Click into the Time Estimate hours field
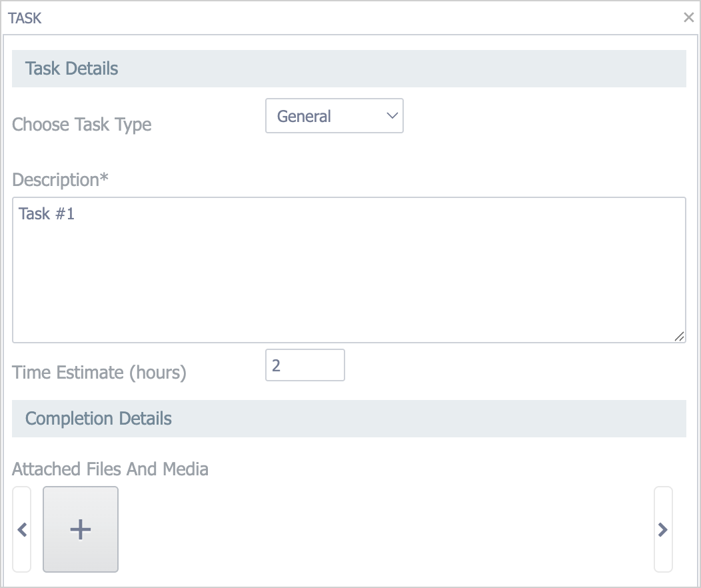 click(x=305, y=365)
